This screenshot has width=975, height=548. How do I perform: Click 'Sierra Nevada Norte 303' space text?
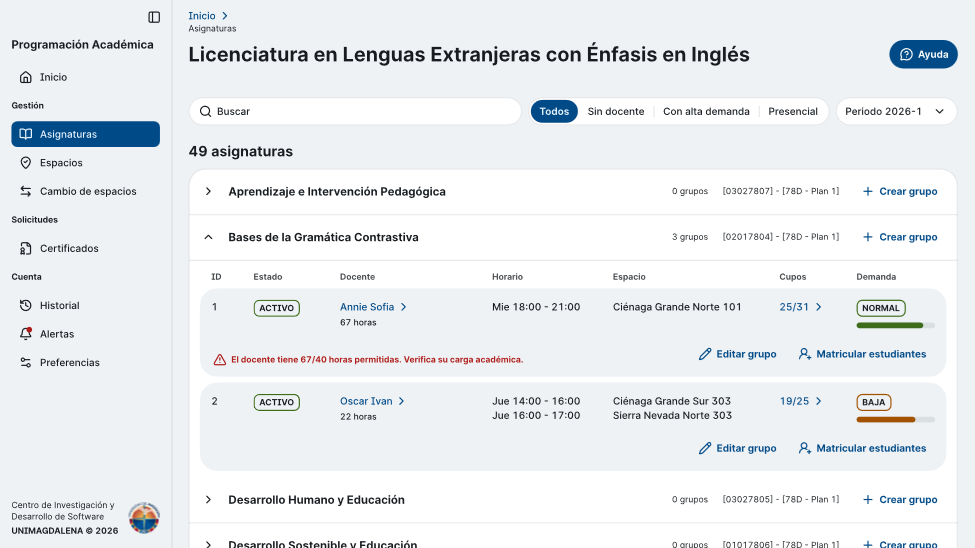click(x=672, y=416)
